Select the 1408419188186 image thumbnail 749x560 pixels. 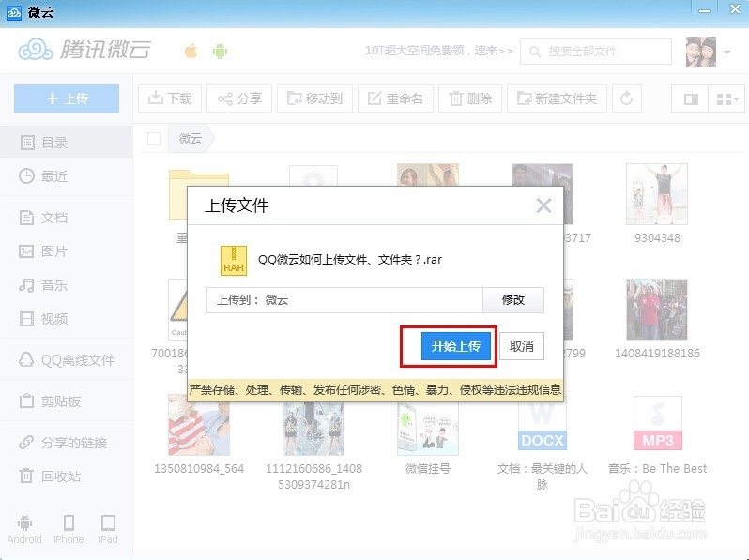657,310
